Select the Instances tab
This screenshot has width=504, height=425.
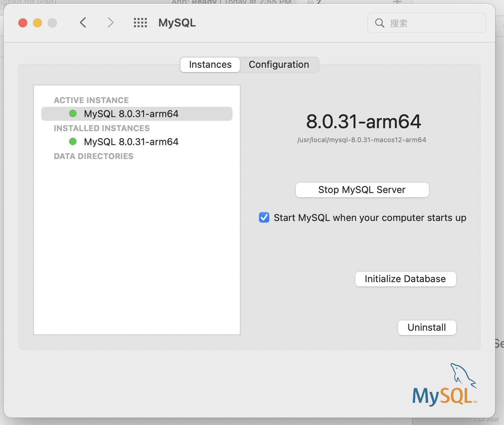tap(210, 64)
